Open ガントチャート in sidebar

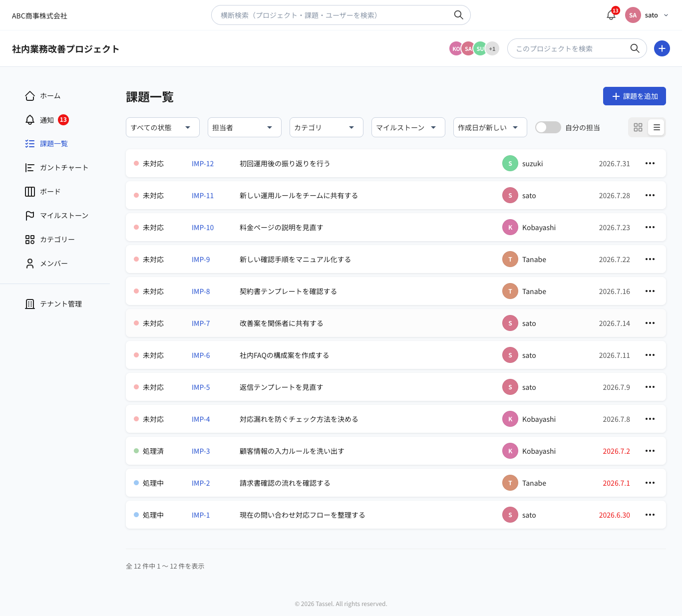(57, 168)
